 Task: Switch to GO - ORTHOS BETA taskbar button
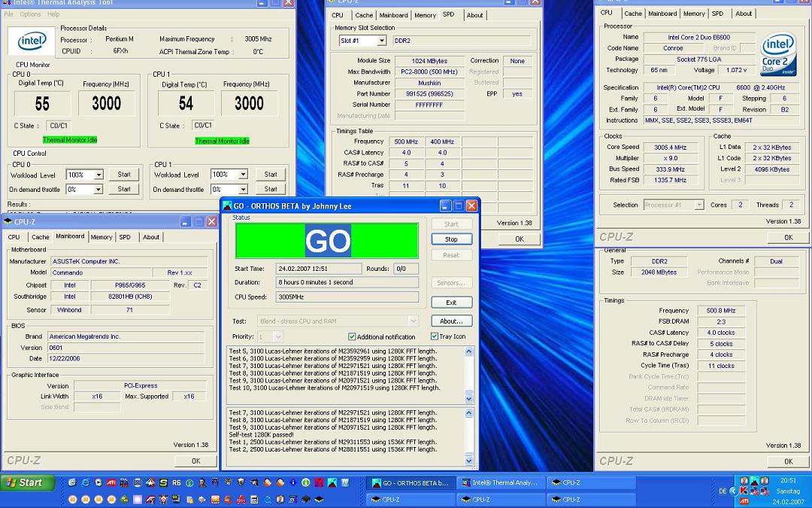412,482
